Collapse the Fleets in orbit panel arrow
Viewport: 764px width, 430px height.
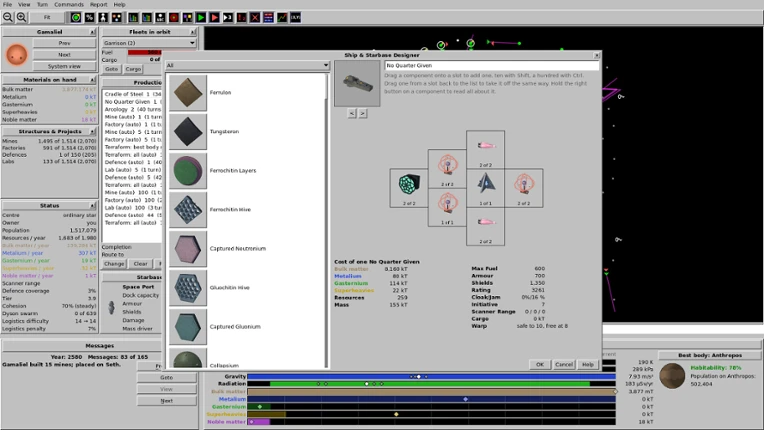192,32
